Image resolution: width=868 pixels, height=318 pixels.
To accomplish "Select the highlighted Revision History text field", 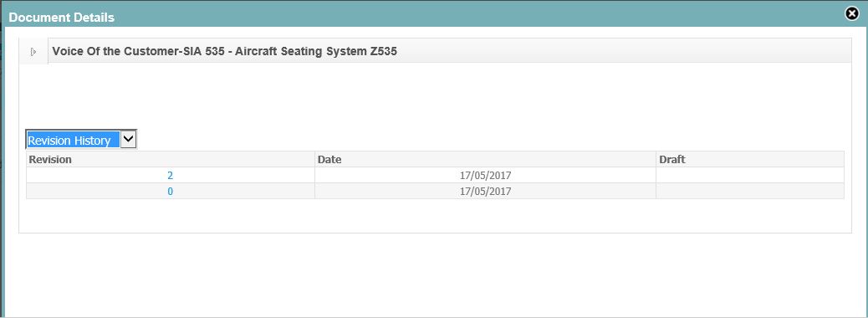I will 73,140.
